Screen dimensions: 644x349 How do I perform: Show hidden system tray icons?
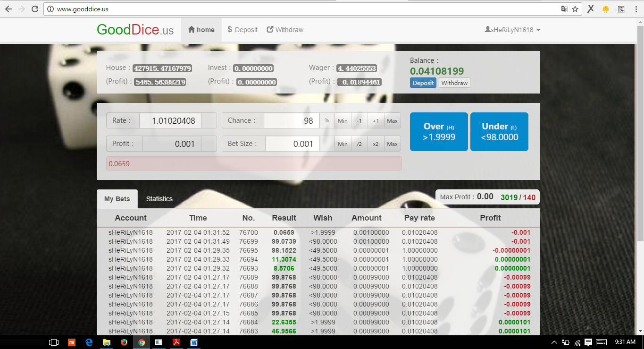click(x=554, y=342)
